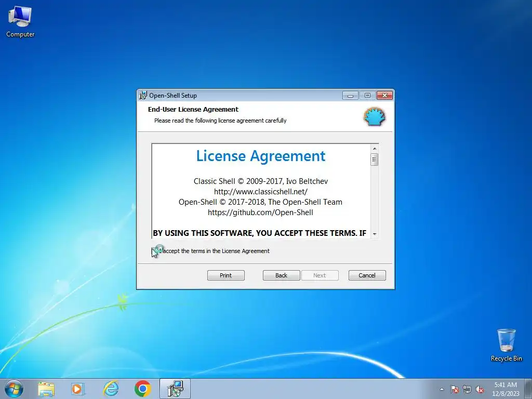Click the installer icon in title bar
The height and width of the screenshot is (399, 532).
click(143, 96)
